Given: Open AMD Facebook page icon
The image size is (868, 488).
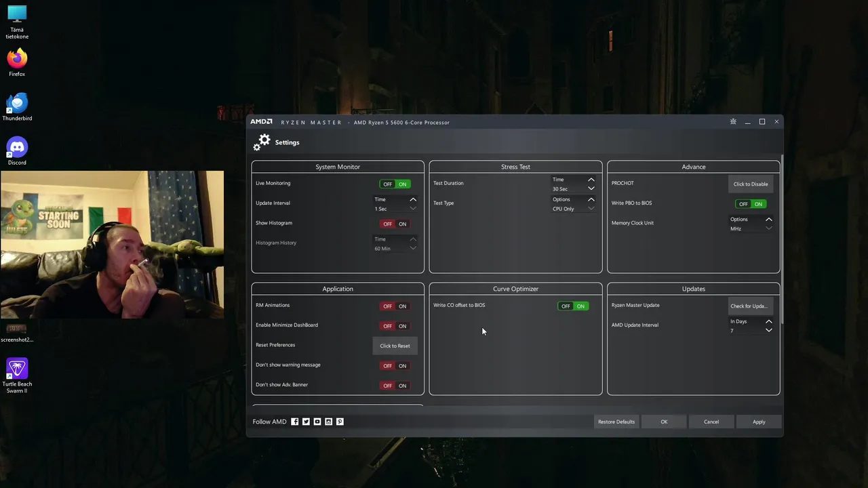Looking at the screenshot, I should point(294,422).
